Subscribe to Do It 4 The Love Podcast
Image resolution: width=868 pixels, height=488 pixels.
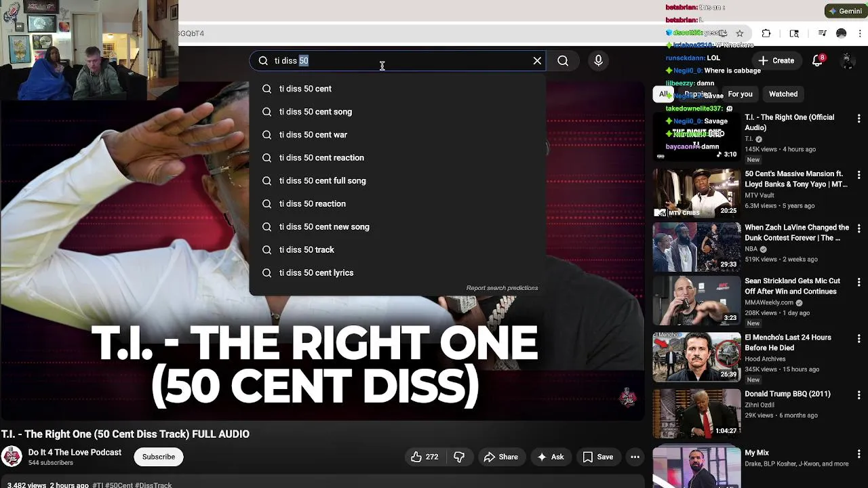point(159,457)
